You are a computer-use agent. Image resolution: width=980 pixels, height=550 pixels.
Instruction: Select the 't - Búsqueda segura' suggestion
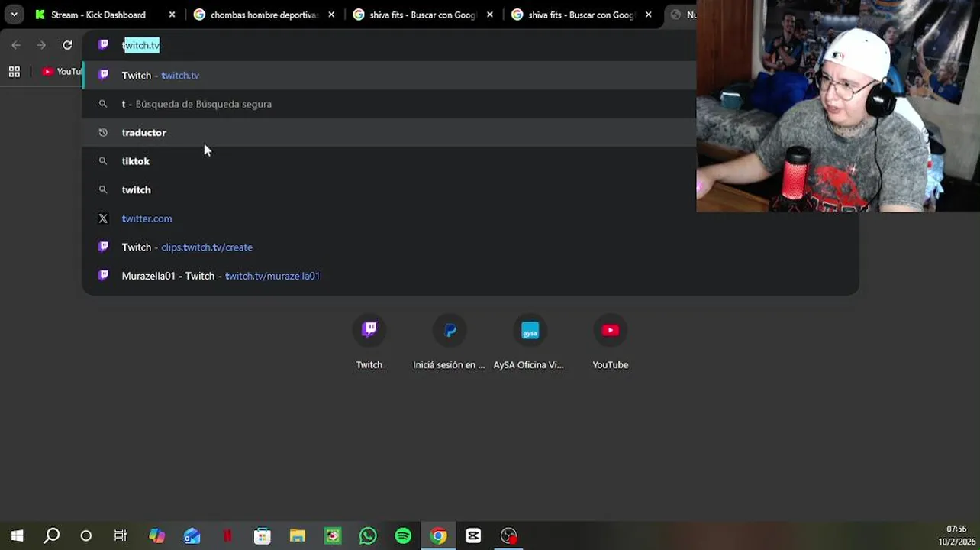389,104
